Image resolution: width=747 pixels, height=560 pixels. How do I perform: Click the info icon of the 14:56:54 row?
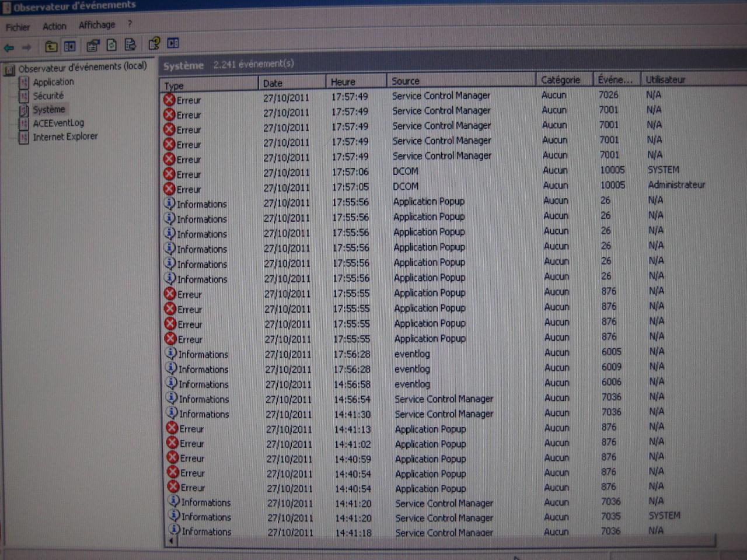(172, 398)
